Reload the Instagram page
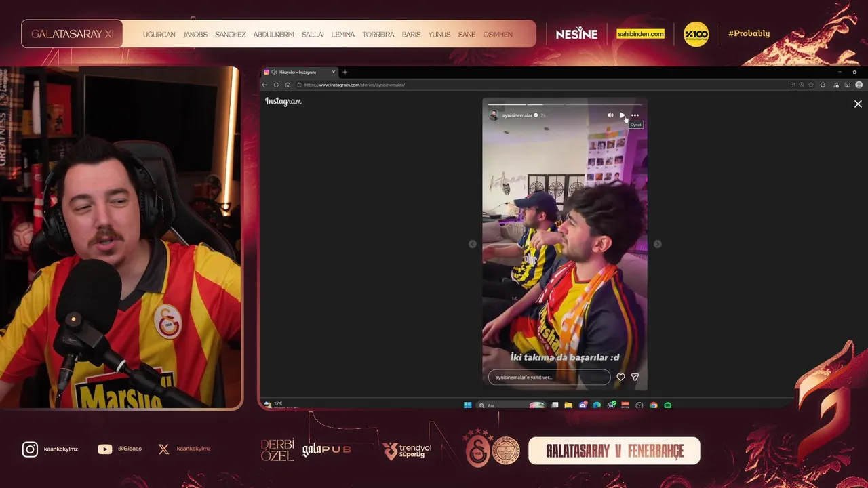The width and height of the screenshot is (868, 488). coord(276,85)
